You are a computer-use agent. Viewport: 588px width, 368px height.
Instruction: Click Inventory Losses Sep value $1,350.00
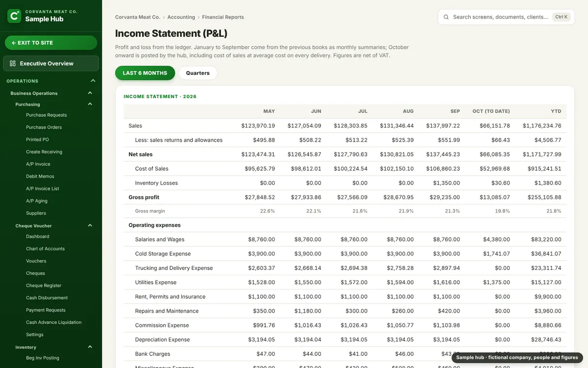click(446, 183)
